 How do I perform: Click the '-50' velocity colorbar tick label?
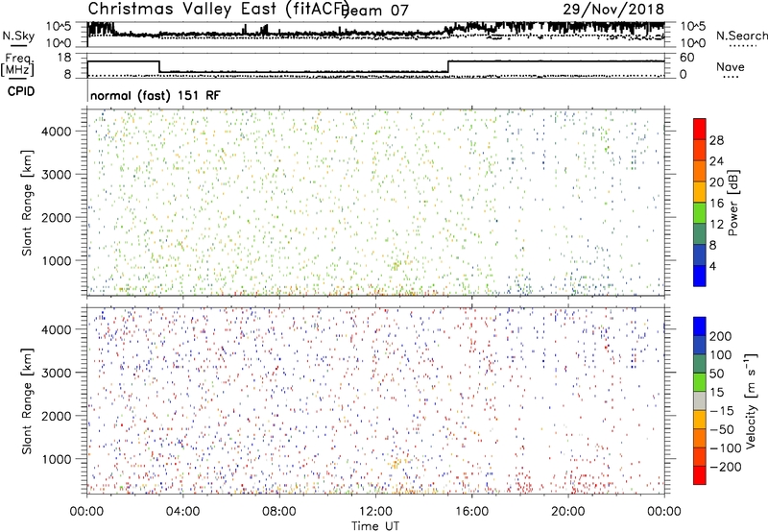point(722,429)
